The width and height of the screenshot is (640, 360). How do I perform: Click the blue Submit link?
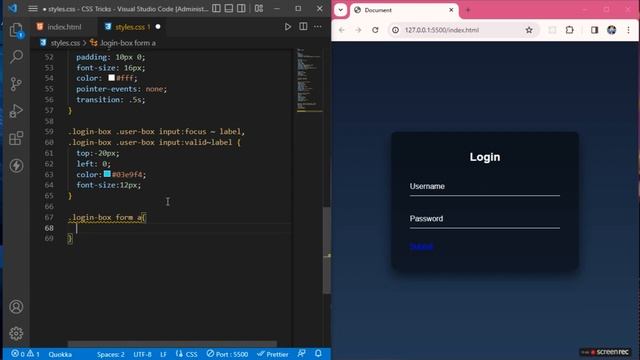pyautogui.click(x=421, y=247)
